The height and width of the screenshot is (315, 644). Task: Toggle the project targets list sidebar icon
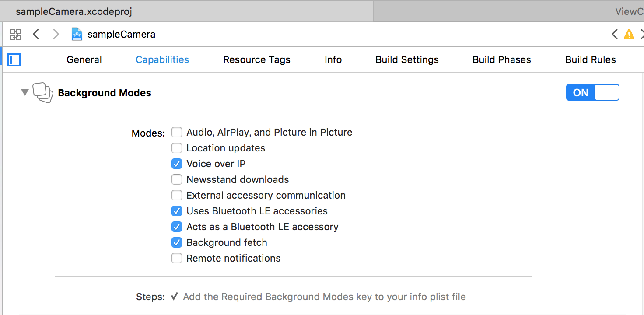[x=14, y=59]
